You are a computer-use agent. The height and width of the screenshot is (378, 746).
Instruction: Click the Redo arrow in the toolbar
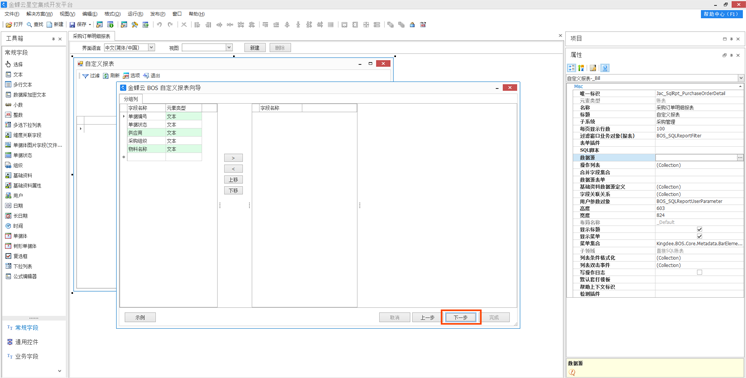pos(170,25)
